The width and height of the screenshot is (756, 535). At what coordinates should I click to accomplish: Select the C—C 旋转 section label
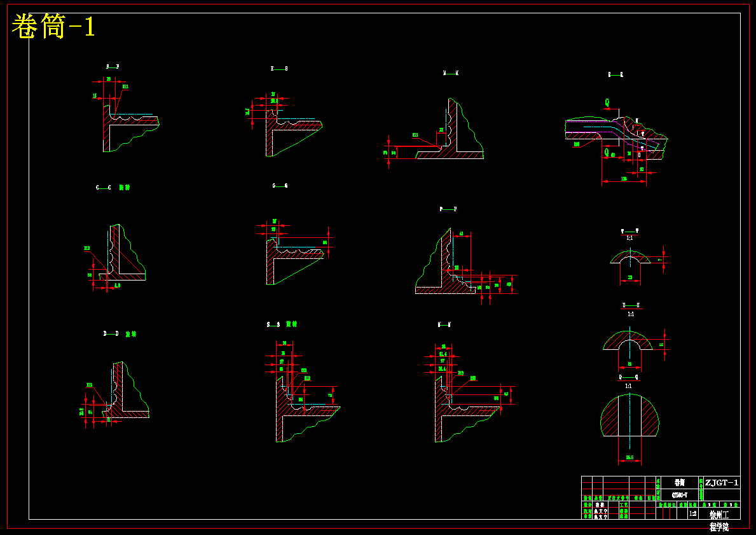point(113,187)
